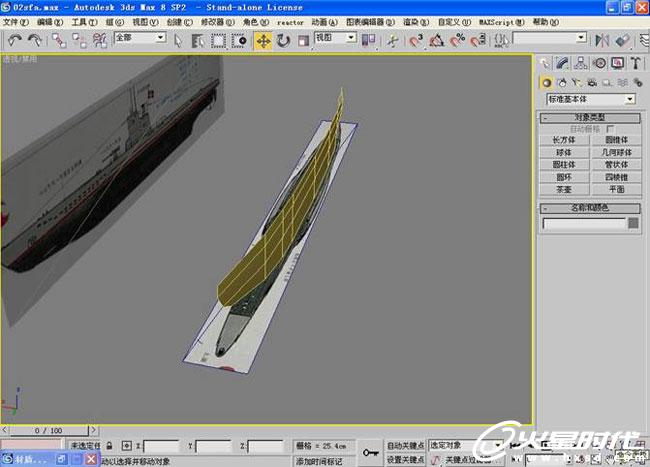Switch to the Motion command panel tab
Screen dimensions: 650x467
(x=599, y=63)
